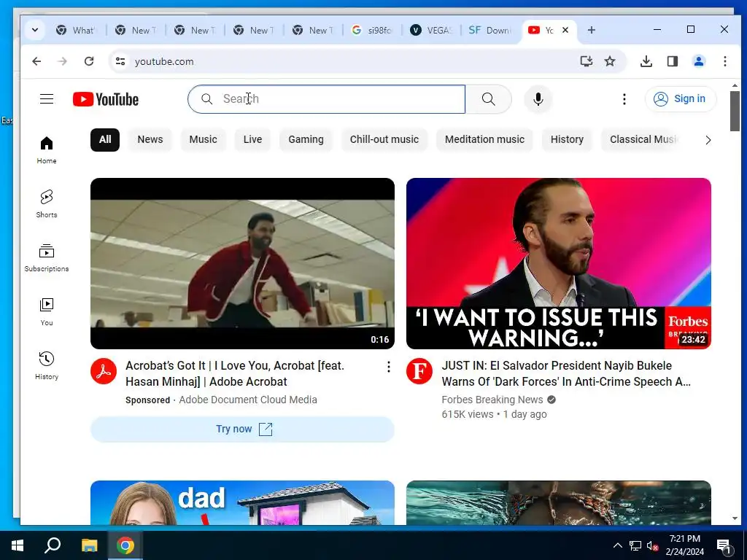Open the Forbes channel avatar
The width and height of the screenshot is (747, 560).
click(419, 371)
